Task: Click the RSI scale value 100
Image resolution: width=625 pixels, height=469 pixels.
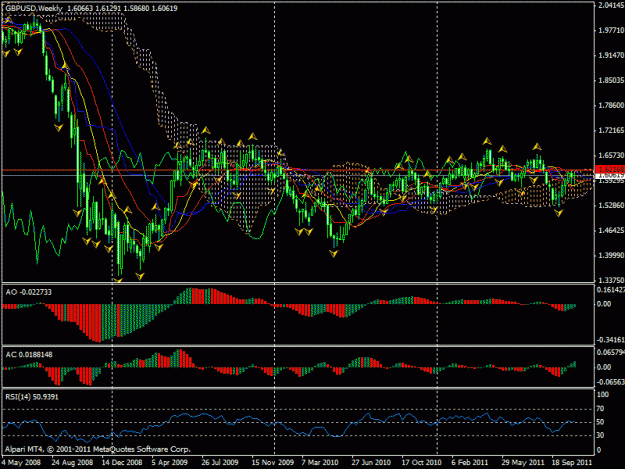Action: coord(603,394)
